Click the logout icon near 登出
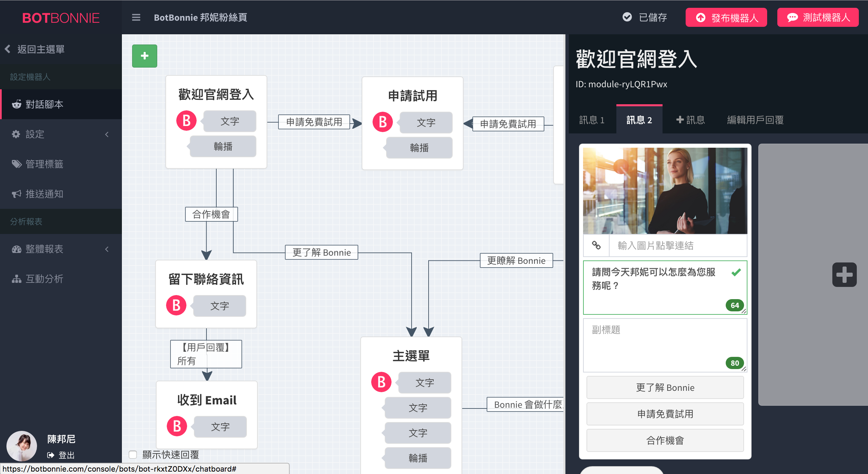Screen dimensions: 868x474 [x=51, y=455]
